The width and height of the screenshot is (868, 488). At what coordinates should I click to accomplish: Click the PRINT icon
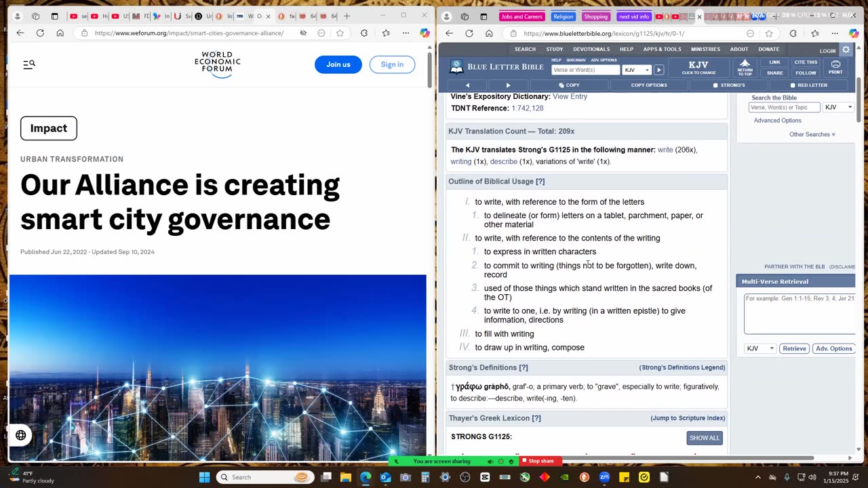pos(835,67)
